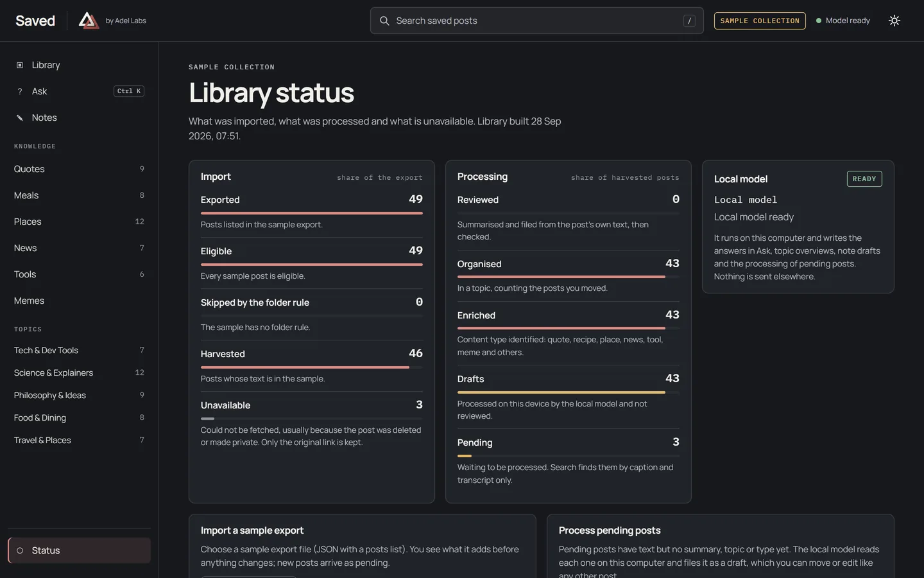
Task: Open Notes in the sidebar
Action: (79, 118)
